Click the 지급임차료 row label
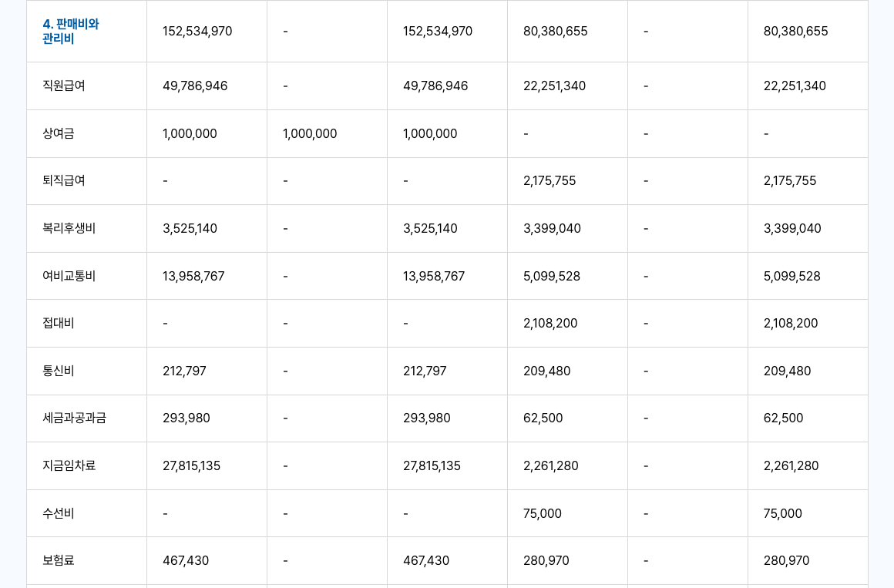This screenshot has width=894, height=588. click(x=69, y=465)
